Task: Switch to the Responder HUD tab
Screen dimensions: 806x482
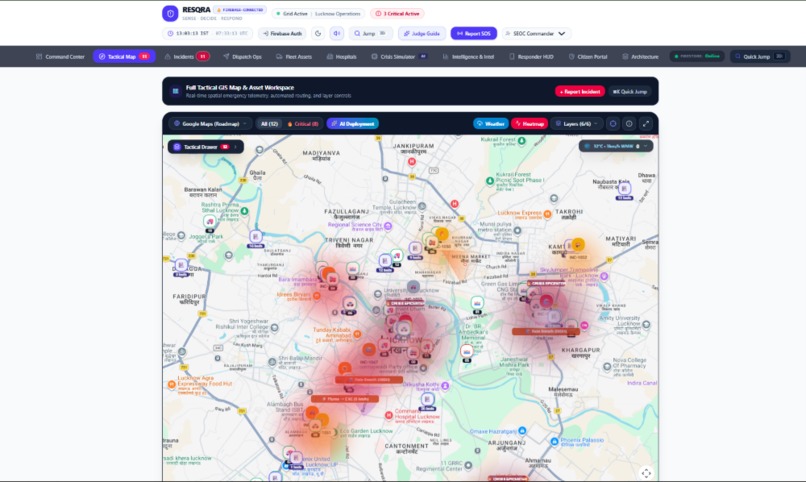Action: pos(531,57)
